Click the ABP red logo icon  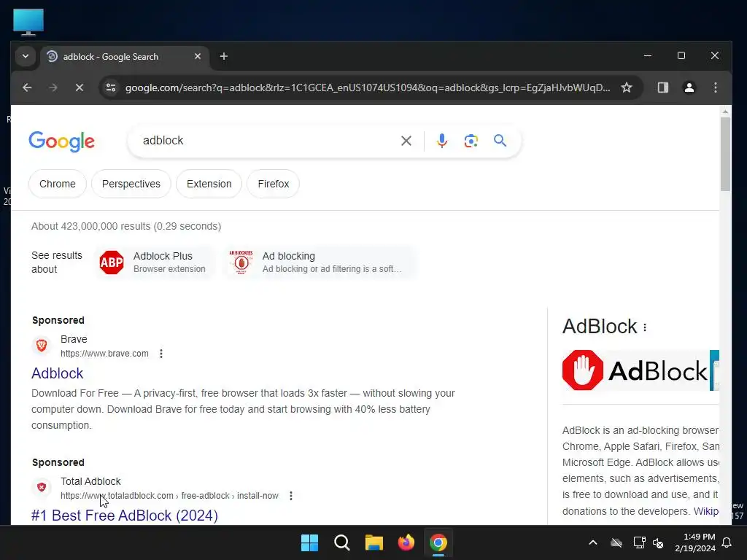point(112,262)
